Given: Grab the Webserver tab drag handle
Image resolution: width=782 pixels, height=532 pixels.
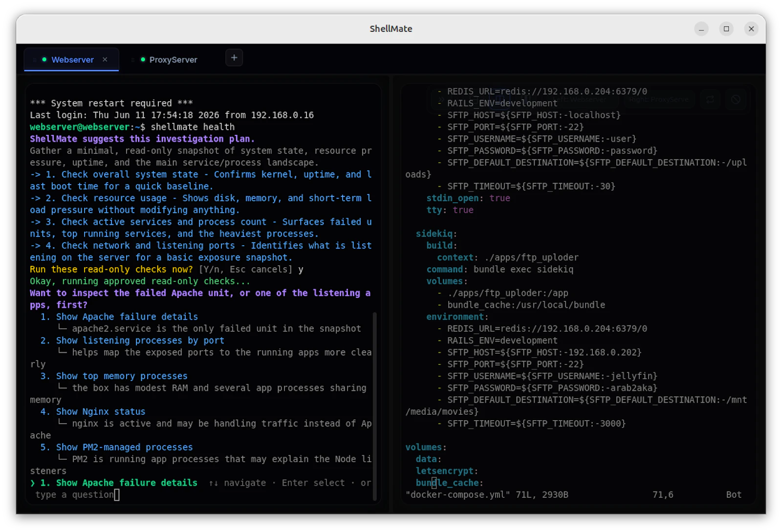Looking at the screenshot, I should tap(35, 60).
